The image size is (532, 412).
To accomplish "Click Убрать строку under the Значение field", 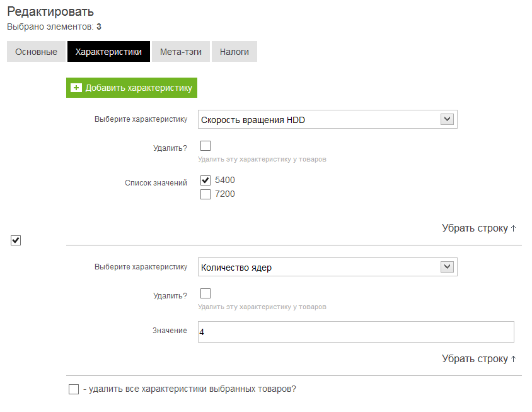I will coord(478,359).
